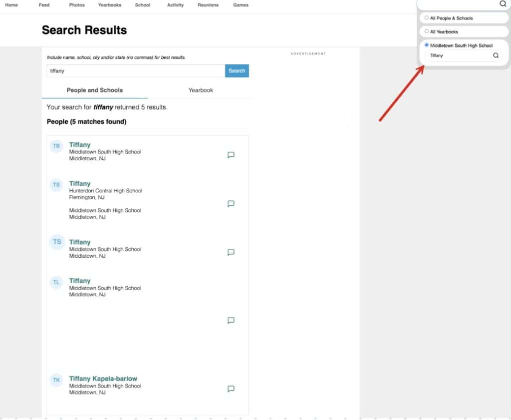
Task: Open the Reunions menu item
Action: click(x=208, y=5)
